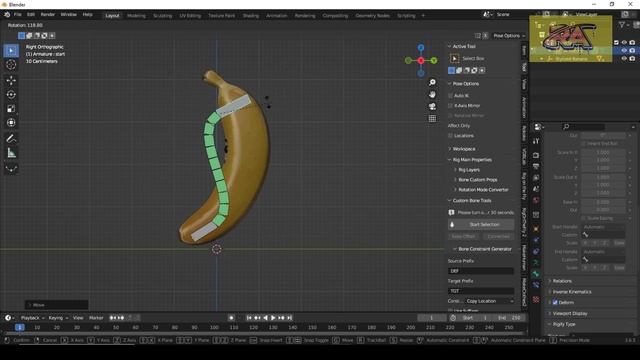This screenshot has width=640, height=360.
Task: Uncheck the Deform checkbox
Action: (555, 302)
